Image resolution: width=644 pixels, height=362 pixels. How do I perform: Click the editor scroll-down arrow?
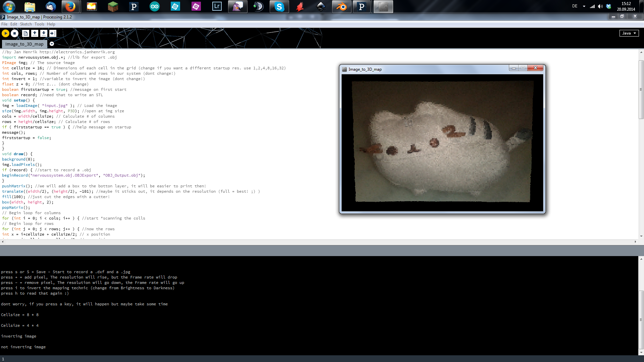coord(641,236)
